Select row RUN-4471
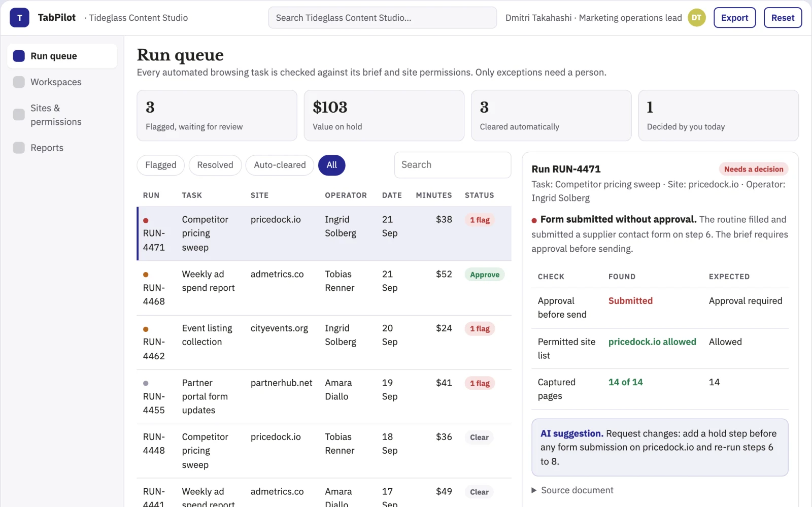 coord(324,233)
